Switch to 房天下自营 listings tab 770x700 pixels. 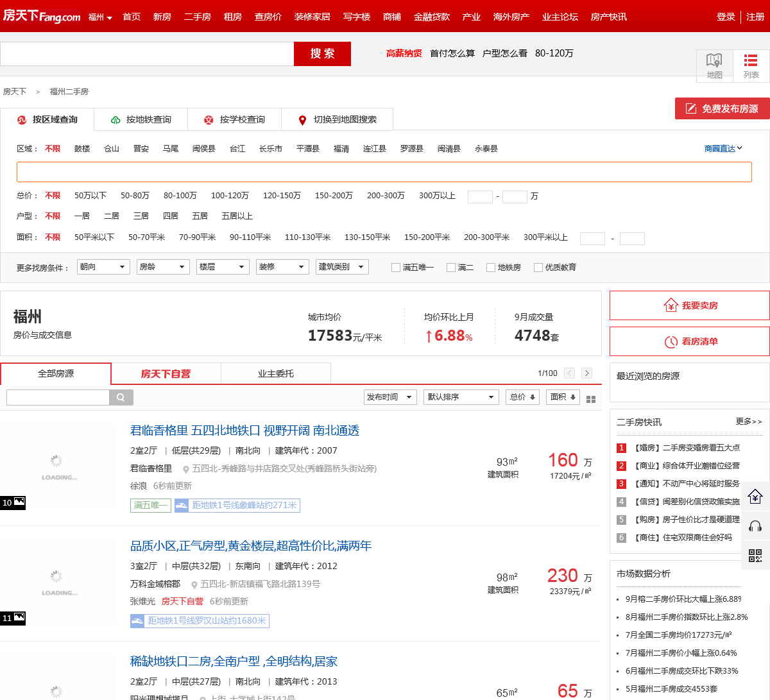pos(166,373)
